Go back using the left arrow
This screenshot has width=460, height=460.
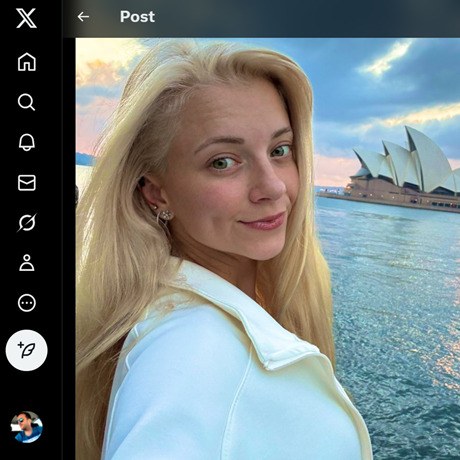83,17
